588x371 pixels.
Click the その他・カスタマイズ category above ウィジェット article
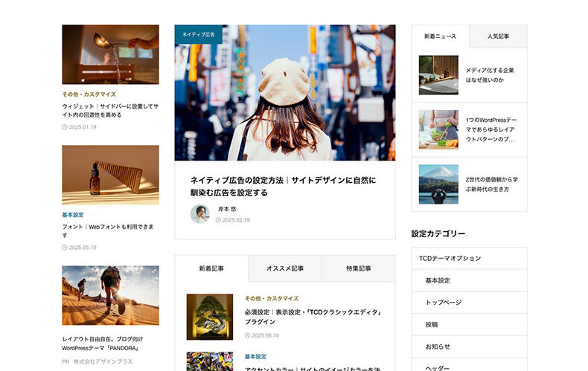tap(89, 94)
